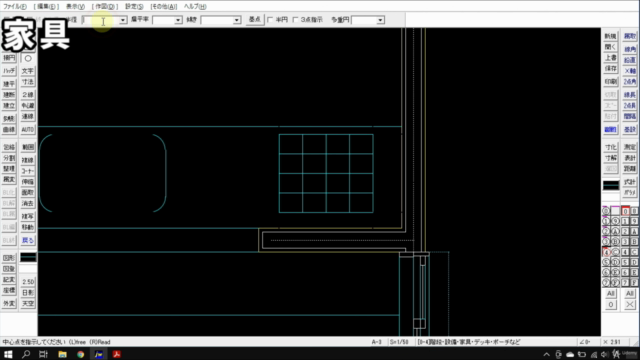
Task: Select the 建立 building elevation tool
Action: [9, 106]
